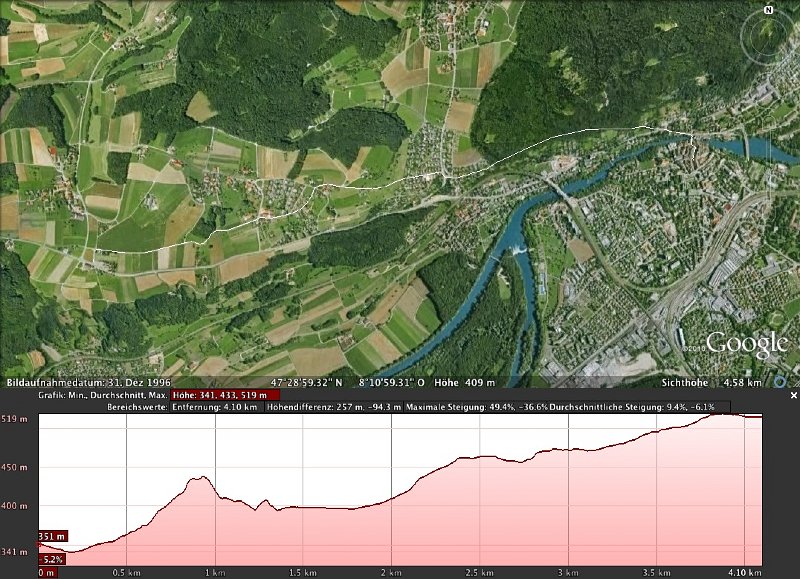Click the red cursor marker at the profile start
This screenshot has width=800, height=579.
[x=39, y=550]
